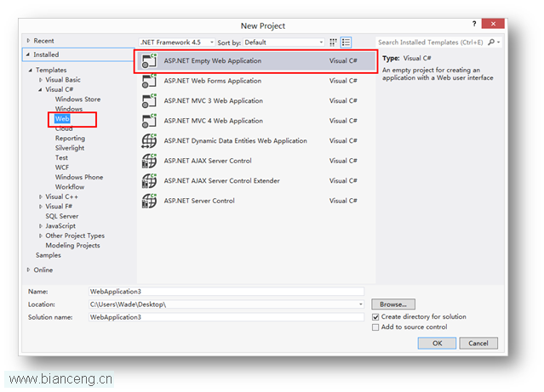The image size is (544, 392).
Task: Select ASP.NET Web Forms Application text
Action: pyautogui.click(x=213, y=81)
